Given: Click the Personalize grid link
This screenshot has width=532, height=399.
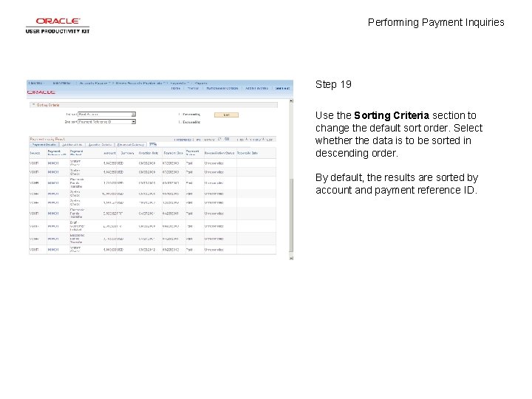Looking at the screenshot, I should pyautogui.click(x=183, y=140).
